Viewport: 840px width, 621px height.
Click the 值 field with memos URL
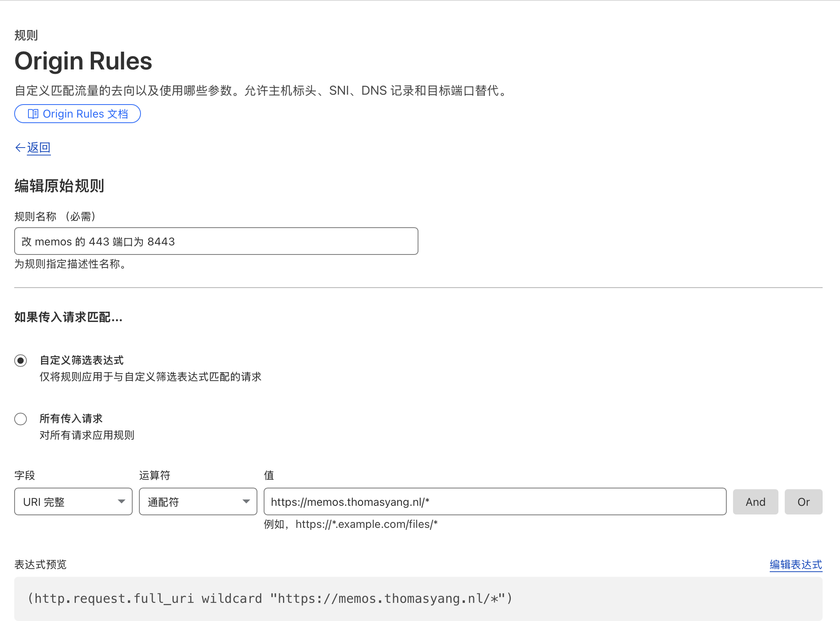(x=495, y=502)
